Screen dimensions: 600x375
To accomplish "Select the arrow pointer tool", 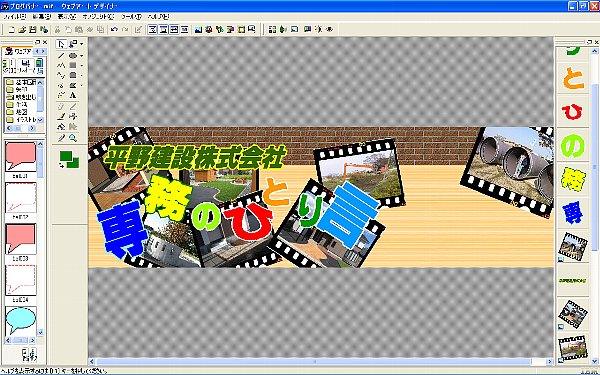I will 61,44.
